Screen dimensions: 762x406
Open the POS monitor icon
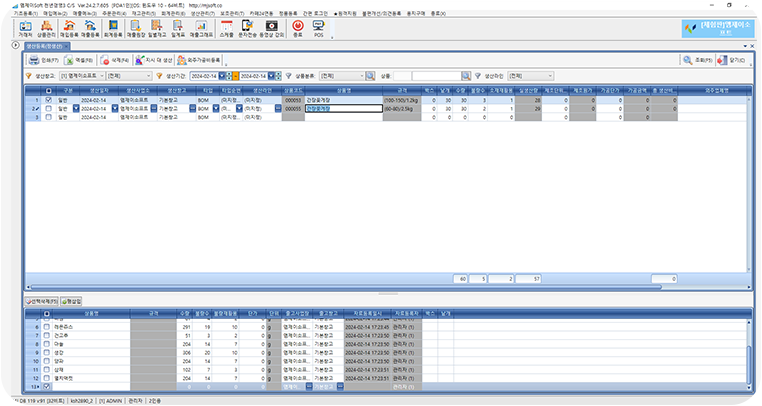point(318,29)
